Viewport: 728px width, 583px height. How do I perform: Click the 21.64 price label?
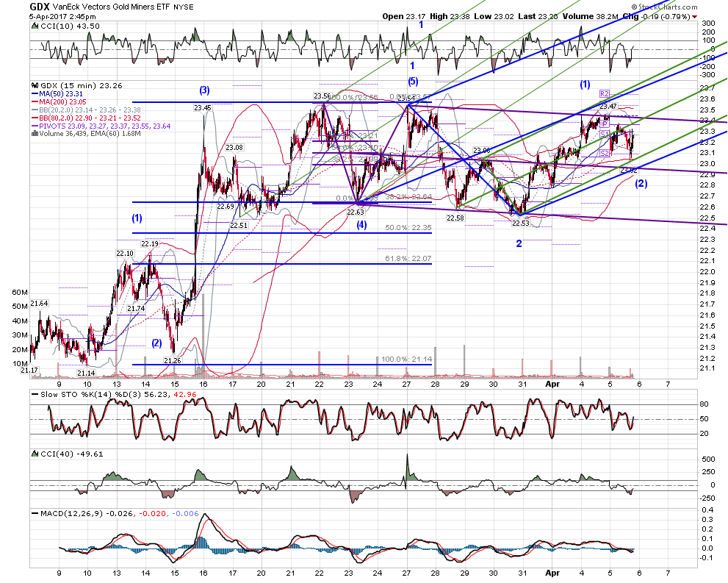40,304
